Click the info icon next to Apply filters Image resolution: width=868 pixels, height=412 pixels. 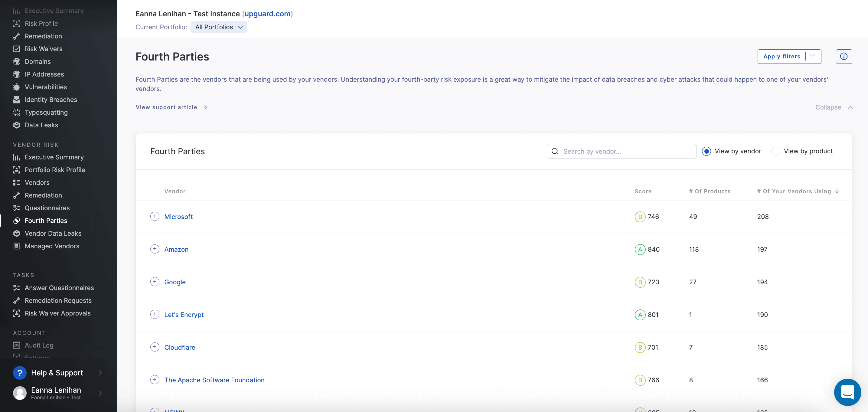click(x=844, y=57)
